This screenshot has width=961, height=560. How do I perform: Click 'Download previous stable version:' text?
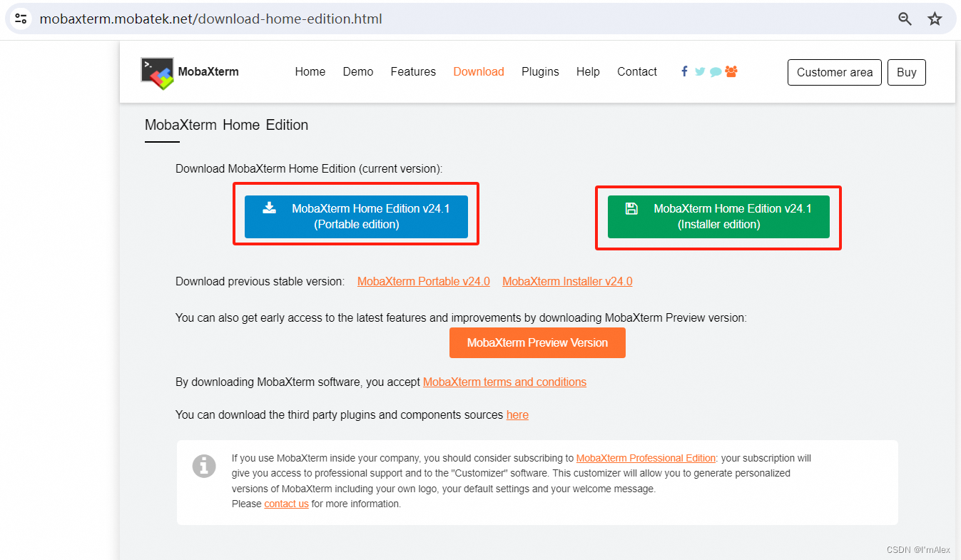[260, 281]
